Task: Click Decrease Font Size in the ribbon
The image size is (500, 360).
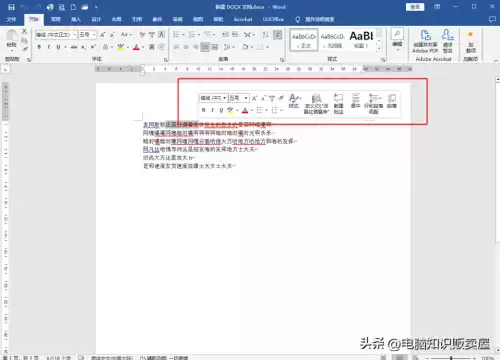Action: click(x=112, y=35)
